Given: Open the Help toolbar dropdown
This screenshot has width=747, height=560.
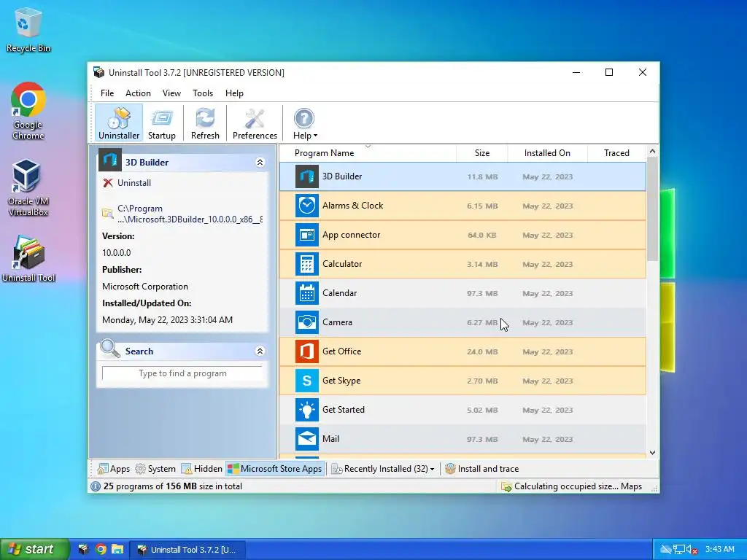Looking at the screenshot, I should 305,123.
